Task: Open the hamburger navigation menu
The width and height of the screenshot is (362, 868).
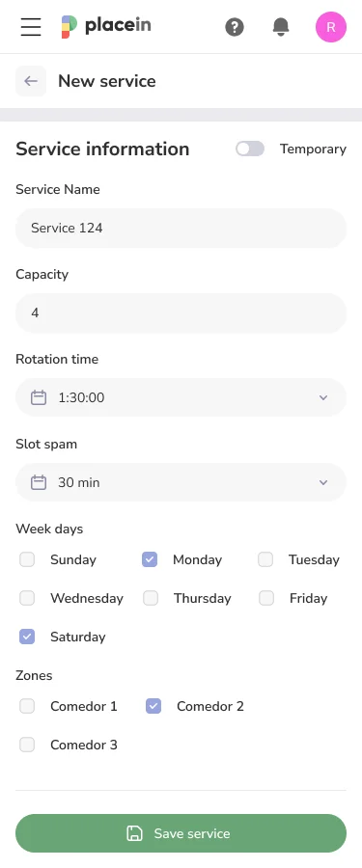Action: [x=31, y=27]
